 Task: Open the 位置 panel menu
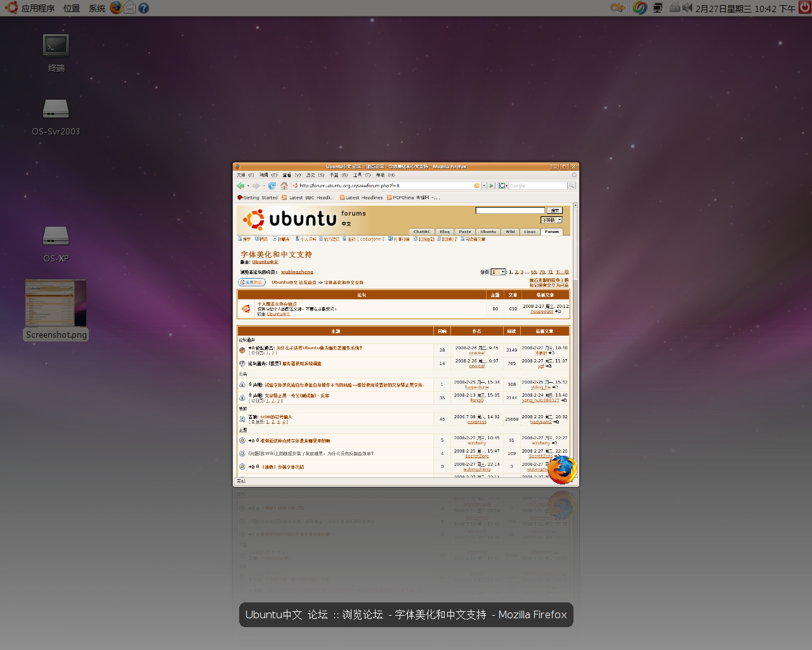tap(72, 8)
